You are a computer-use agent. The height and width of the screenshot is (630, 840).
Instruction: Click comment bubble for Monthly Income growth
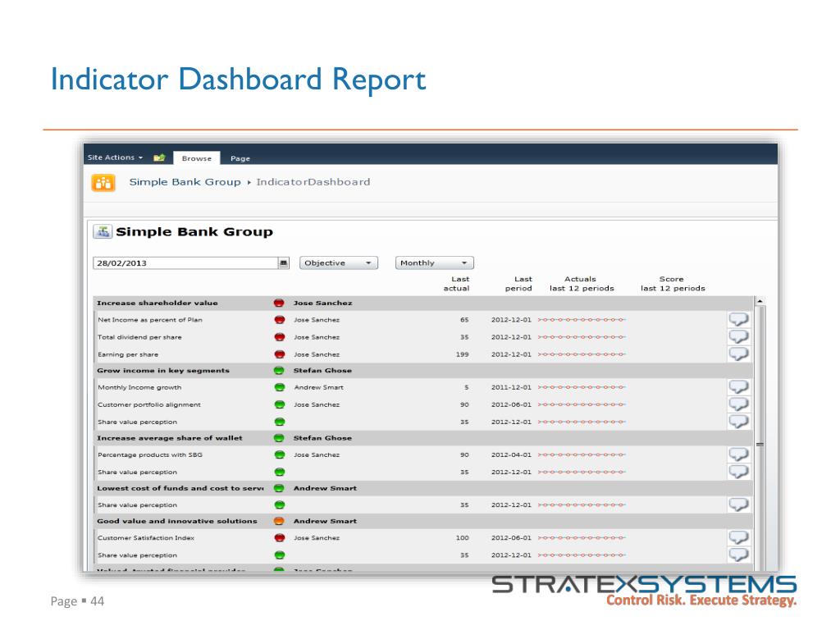[739, 387]
